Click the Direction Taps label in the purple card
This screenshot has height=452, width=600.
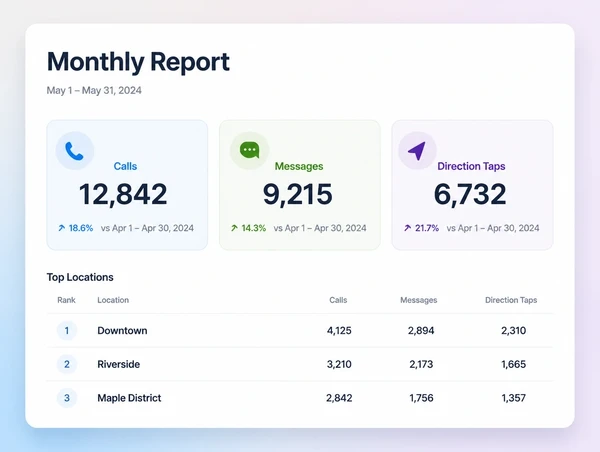click(x=471, y=166)
